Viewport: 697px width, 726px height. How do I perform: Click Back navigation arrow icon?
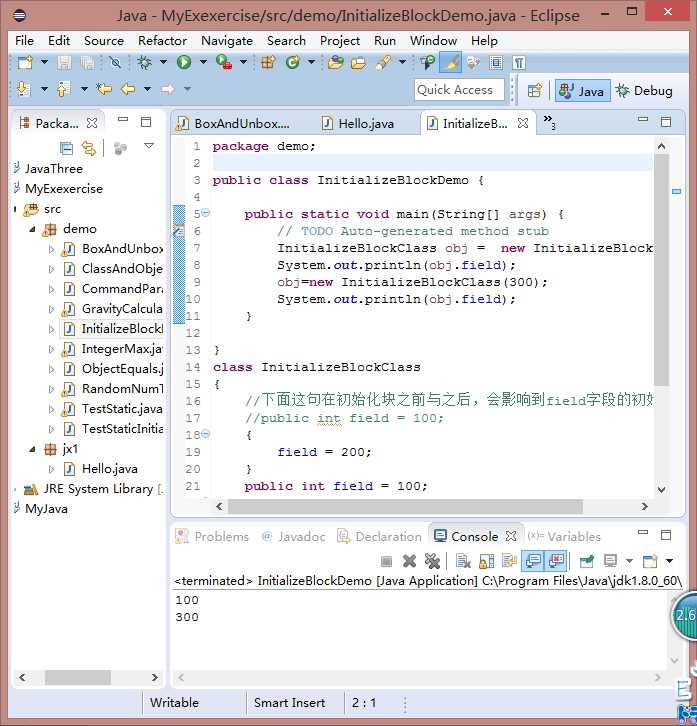click(128, 88)
